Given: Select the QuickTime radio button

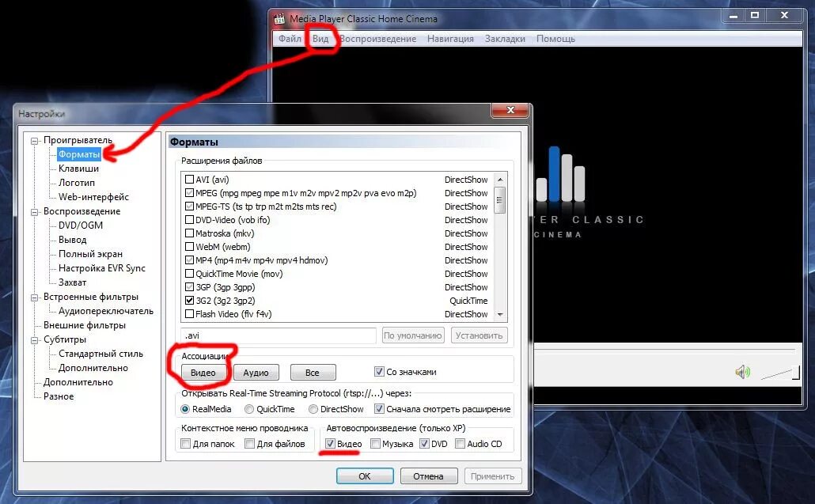Looking at the screenshot, I should coord(249,409).
